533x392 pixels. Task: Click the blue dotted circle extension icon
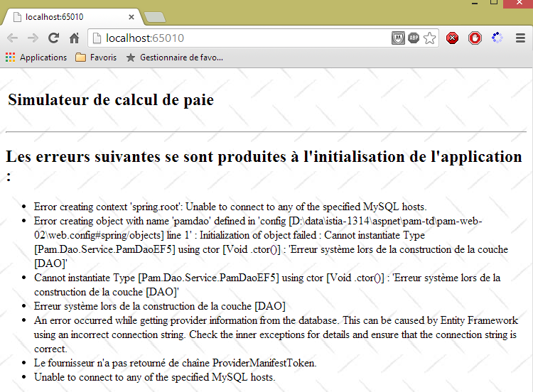[497, 38]
